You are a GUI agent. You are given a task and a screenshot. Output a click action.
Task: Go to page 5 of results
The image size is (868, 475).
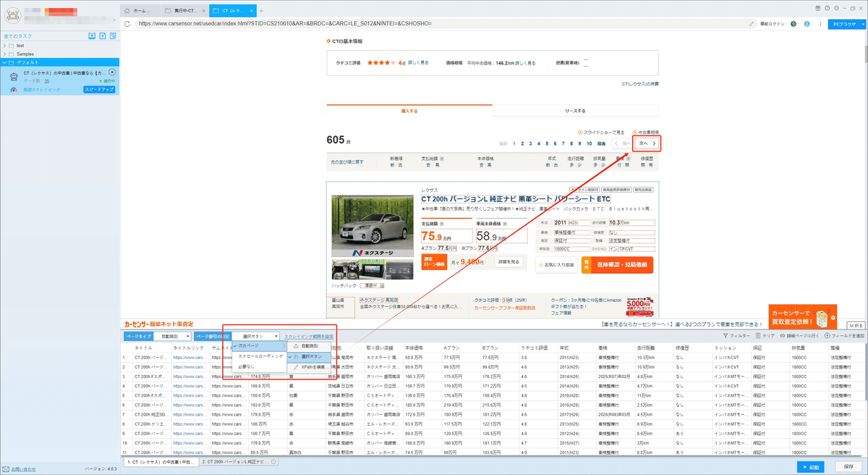[x=547, y=143]
